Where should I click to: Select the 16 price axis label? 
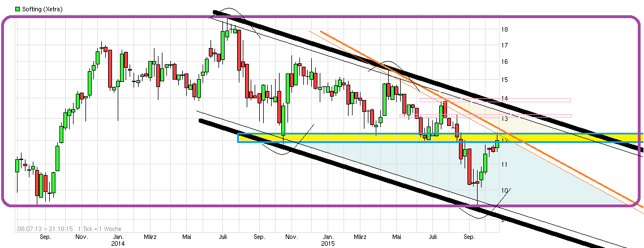tap(504, 62)
